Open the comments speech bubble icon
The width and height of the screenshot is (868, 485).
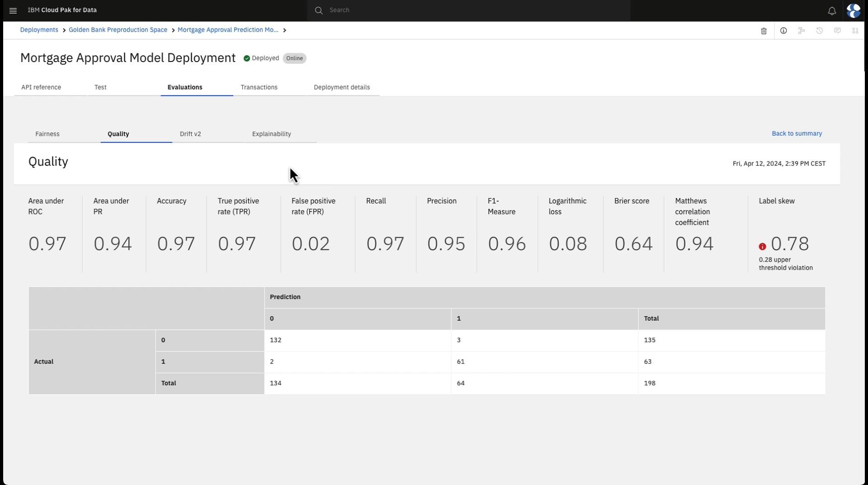click(x=837, y=31)
